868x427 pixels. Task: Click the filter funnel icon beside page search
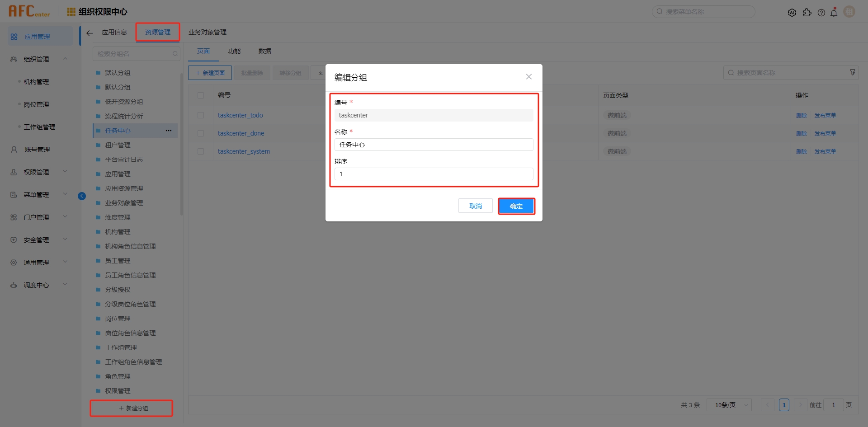[853, 72]
